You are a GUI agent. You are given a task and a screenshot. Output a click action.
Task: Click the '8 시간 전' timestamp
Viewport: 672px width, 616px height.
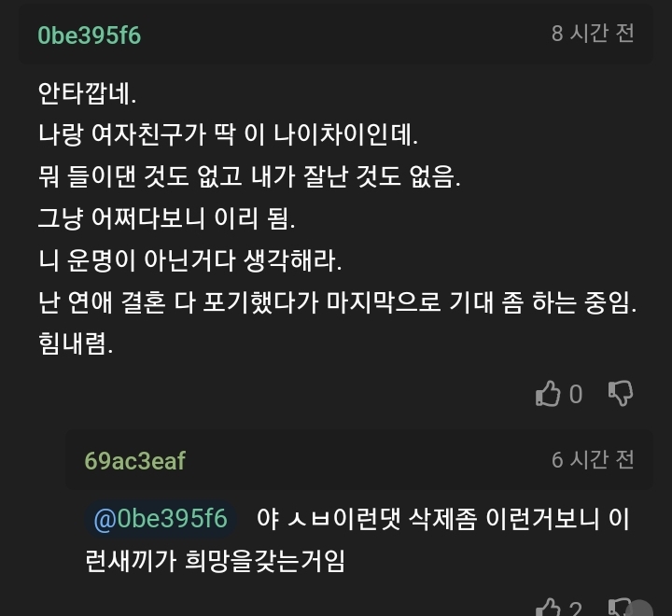(593, 34)
